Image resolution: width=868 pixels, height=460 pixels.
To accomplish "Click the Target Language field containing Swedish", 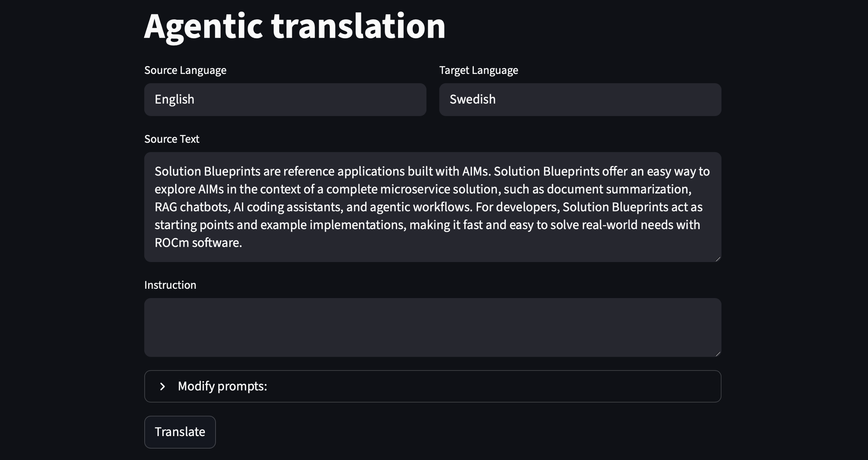I will [580, 99].
